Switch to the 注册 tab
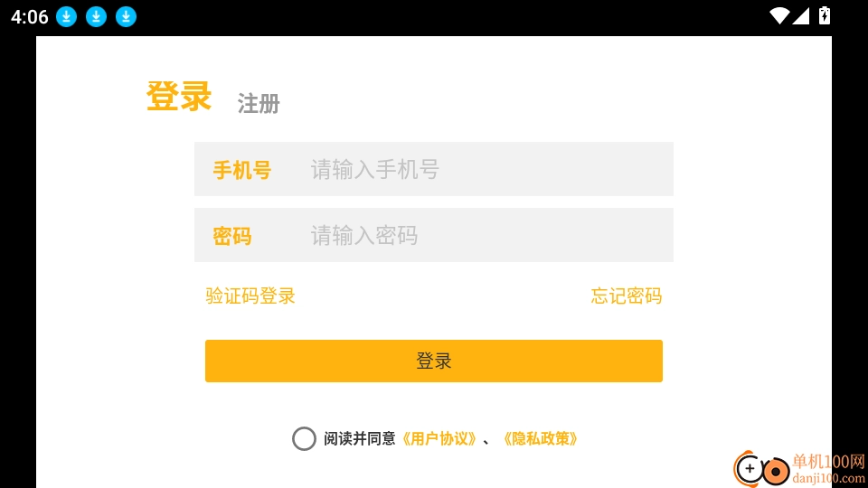Image resolution: width=868 pixels, height=488 pixels. [259, 104]
